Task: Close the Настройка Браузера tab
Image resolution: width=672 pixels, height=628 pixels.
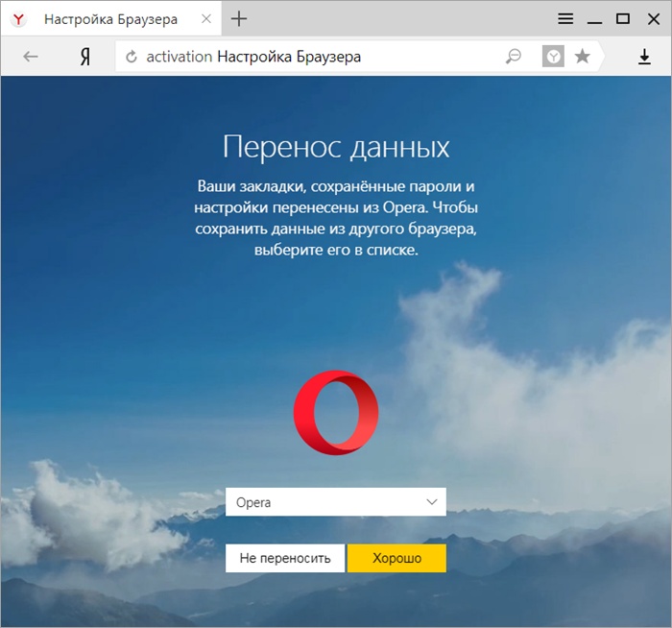Action: point(206,19)
